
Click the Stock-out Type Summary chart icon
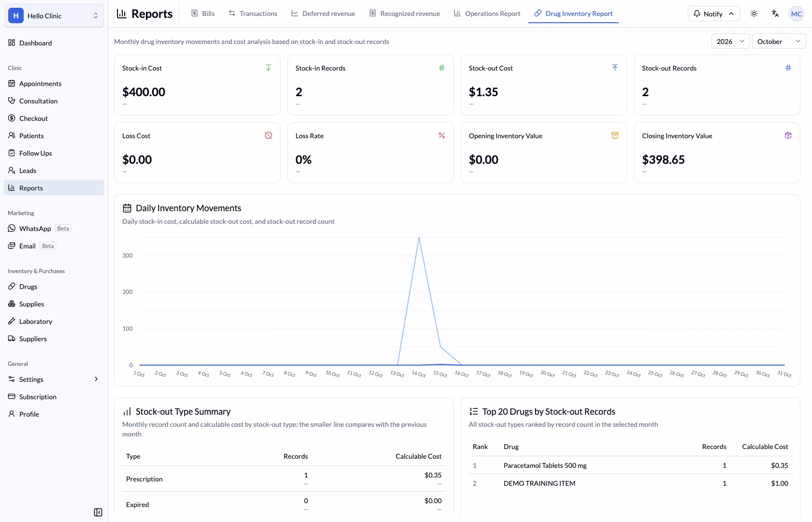127,412
